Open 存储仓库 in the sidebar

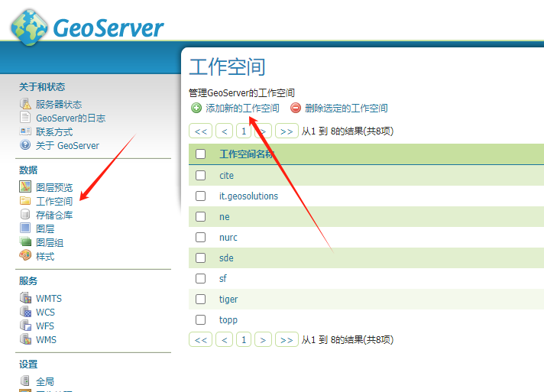click(54, 215)
